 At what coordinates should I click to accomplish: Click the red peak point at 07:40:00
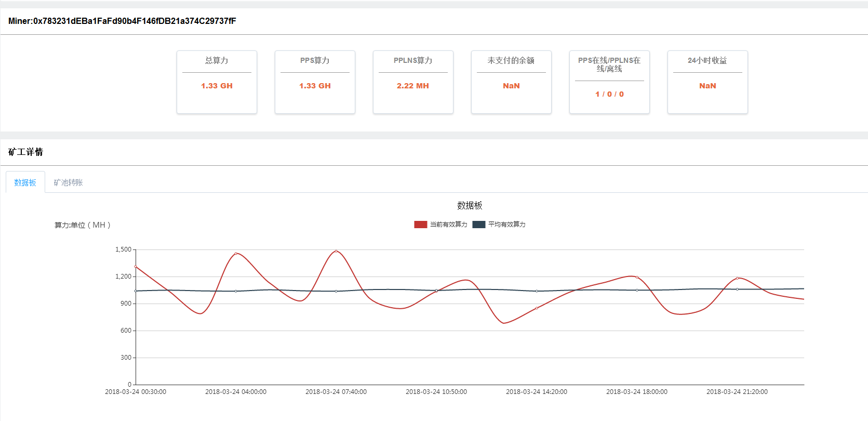[x=336, y=251]
